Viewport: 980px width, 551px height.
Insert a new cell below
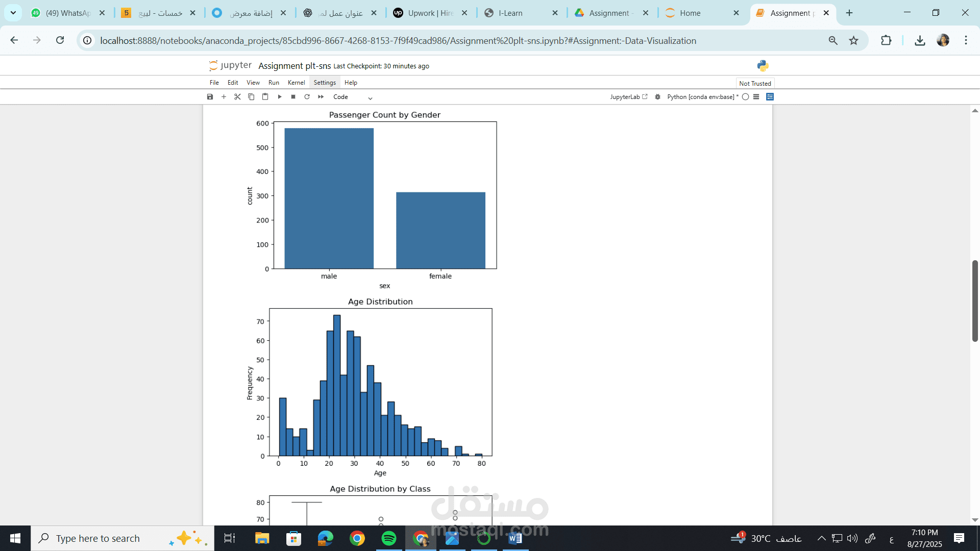tap(224, 96)
